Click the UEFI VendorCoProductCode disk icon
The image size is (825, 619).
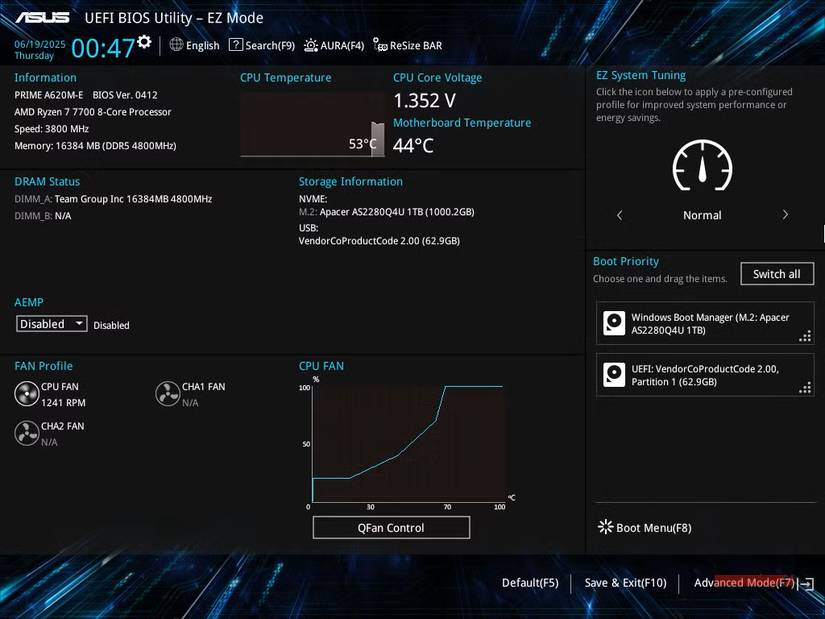click(x=614, y=375)
